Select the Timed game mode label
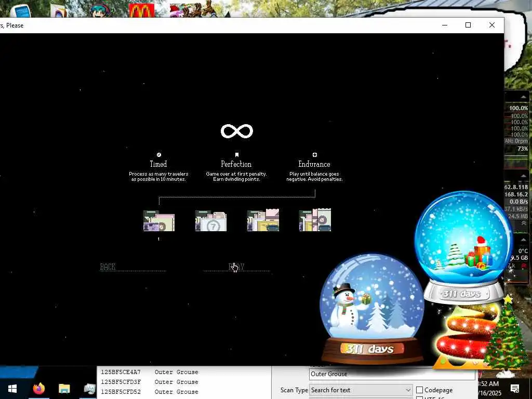The width and height of the screenshot is (532, 399). tap(158, 164)
